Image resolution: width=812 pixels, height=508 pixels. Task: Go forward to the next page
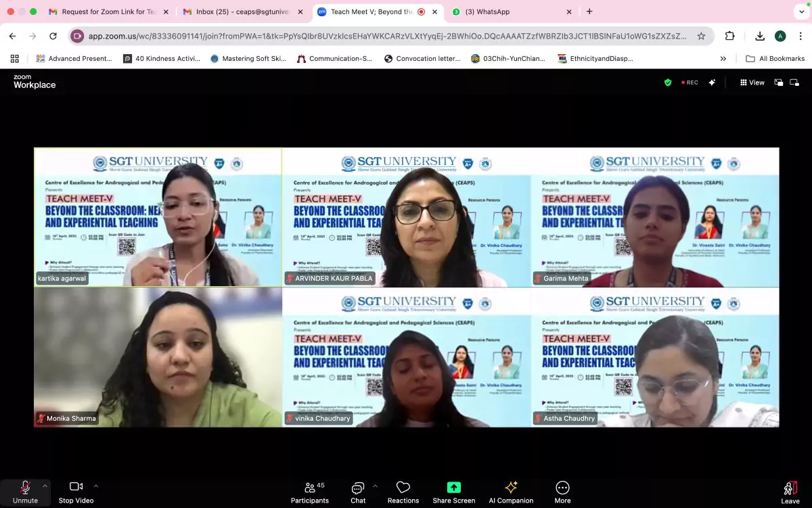[33, 36]
